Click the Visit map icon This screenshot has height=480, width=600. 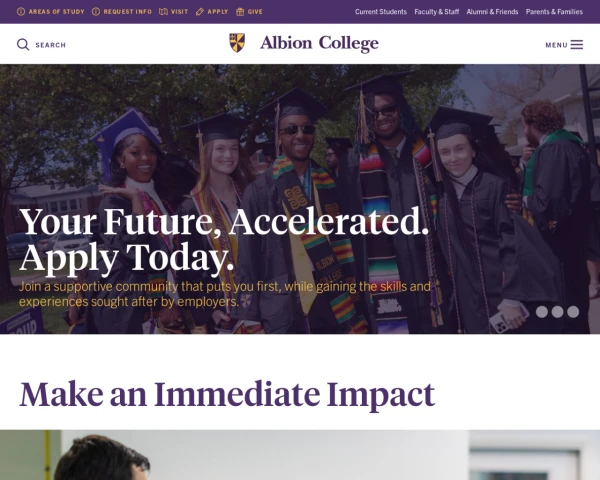click(163, 12)
